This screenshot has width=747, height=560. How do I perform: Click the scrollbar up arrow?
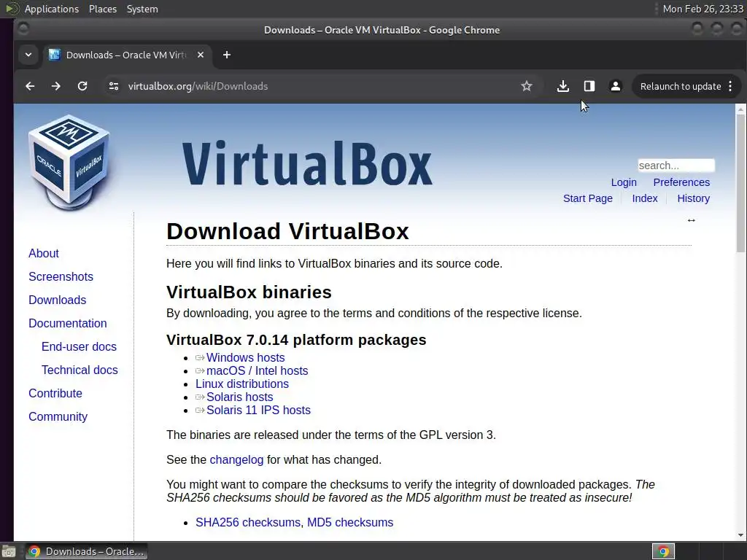click(x=740, y=109)
